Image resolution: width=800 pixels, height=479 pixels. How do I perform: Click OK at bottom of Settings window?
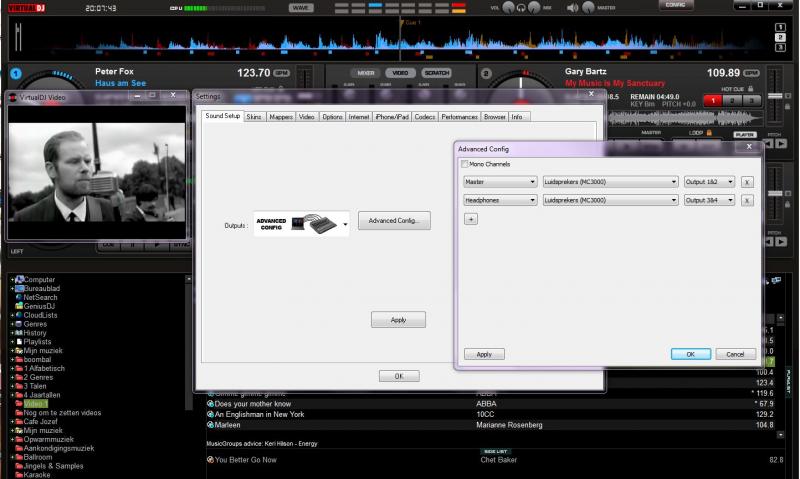click(399, 376)
